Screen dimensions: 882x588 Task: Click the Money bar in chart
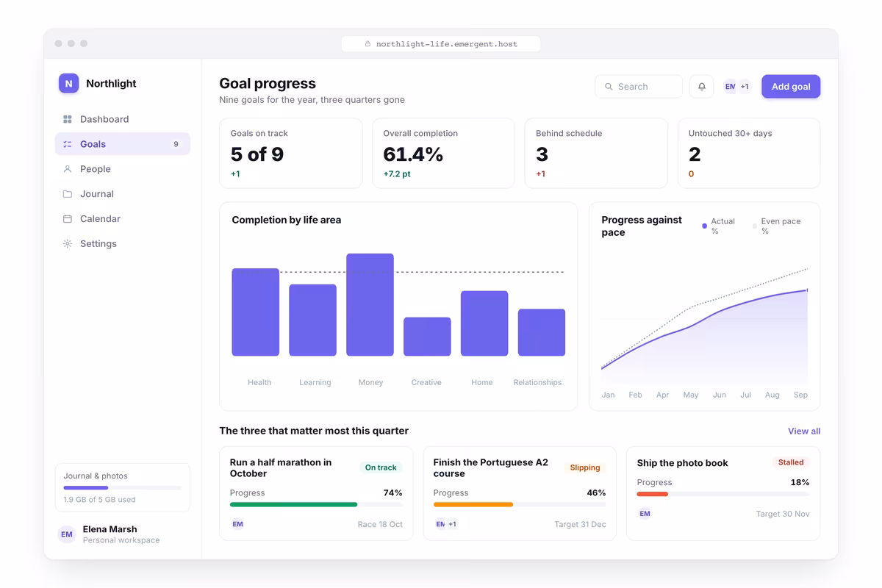(x=370, y=305)
